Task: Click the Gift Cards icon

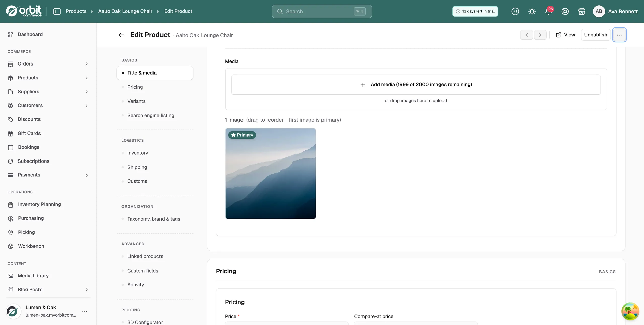Action: click(x=10, y=133)
